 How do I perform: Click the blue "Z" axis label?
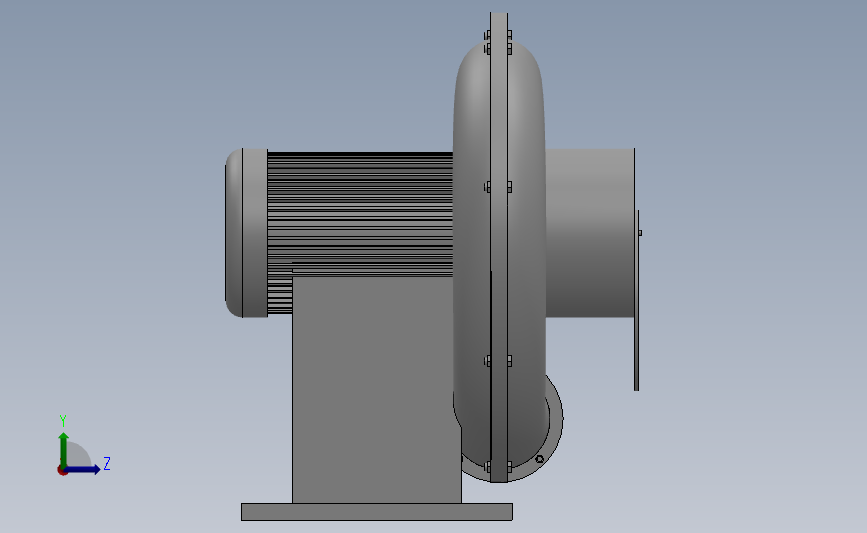[107, 463]
